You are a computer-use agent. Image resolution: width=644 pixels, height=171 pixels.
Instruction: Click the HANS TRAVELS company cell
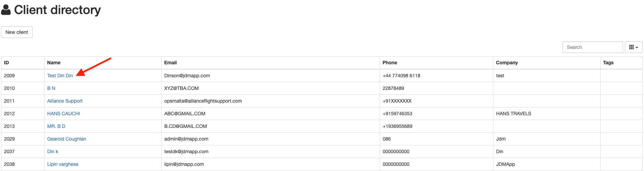(x=514, y=114)
